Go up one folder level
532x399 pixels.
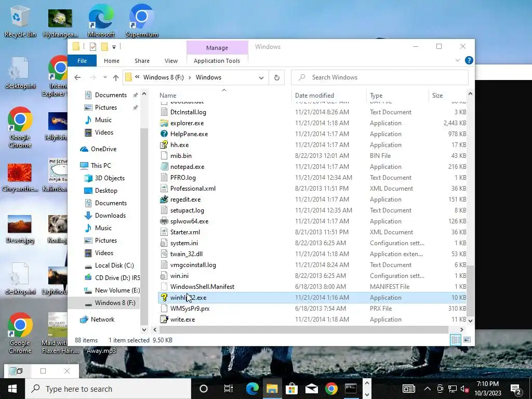pos(116,78)
